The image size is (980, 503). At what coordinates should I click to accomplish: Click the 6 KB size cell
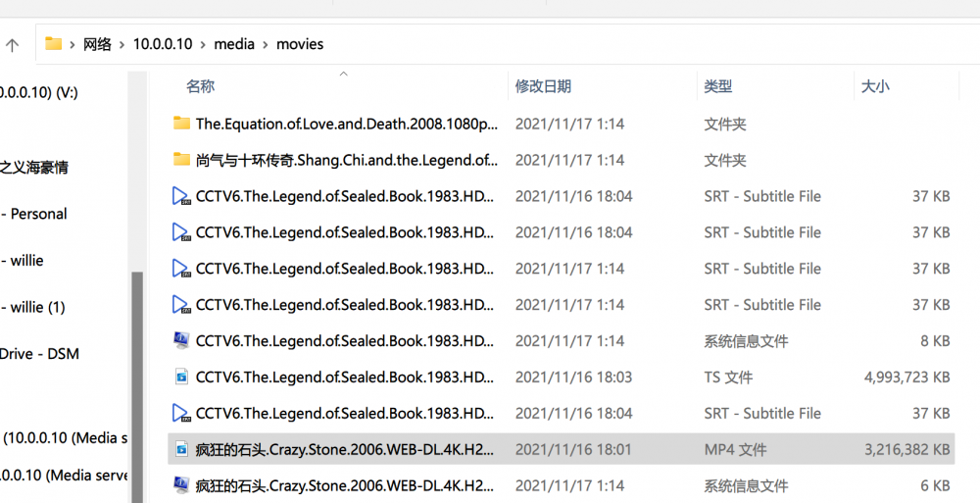click(935, 485)
